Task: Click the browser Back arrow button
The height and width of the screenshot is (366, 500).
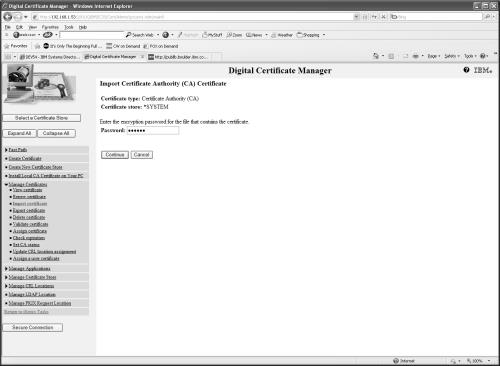Action: pos(8,16)
